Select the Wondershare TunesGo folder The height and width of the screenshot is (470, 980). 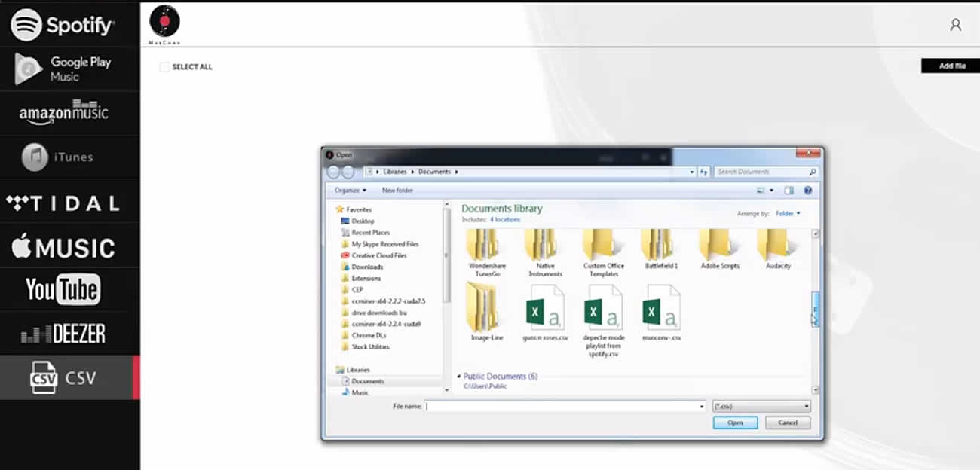pyautogui.click(x=487, y=255)
